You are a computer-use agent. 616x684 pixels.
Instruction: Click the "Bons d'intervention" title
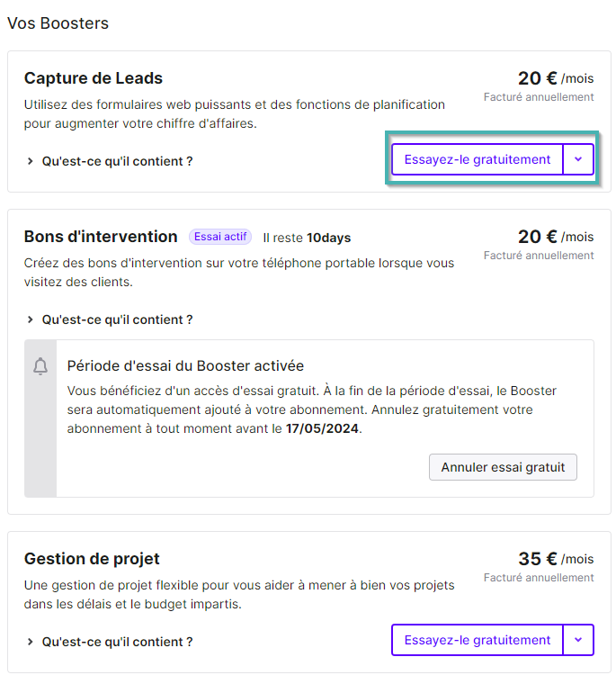(101, 237)
